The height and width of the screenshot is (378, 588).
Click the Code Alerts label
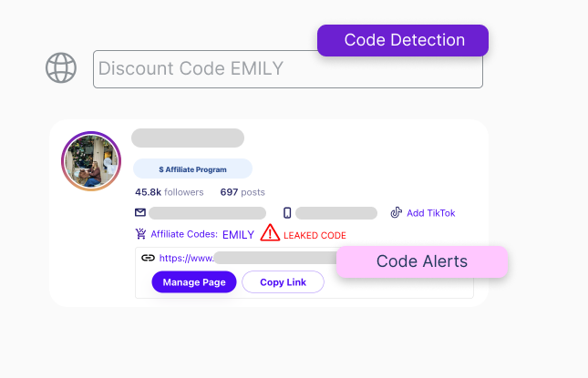421,261
